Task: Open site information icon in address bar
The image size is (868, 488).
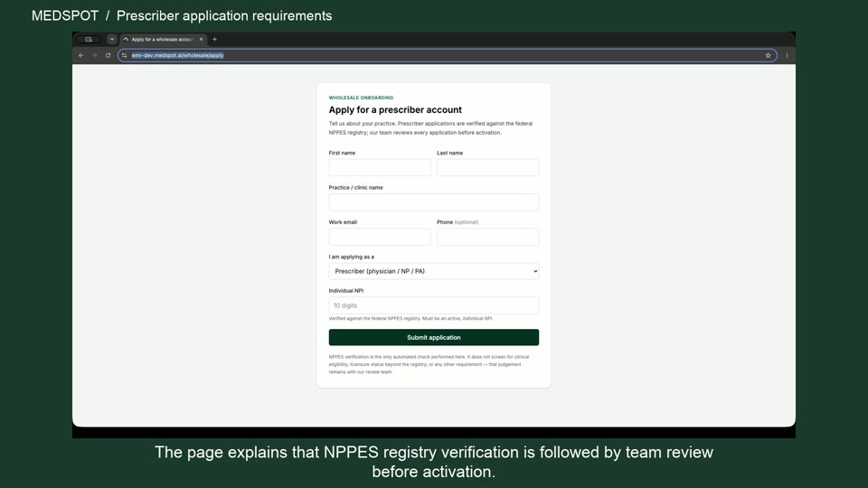Action: pos(124,55)
